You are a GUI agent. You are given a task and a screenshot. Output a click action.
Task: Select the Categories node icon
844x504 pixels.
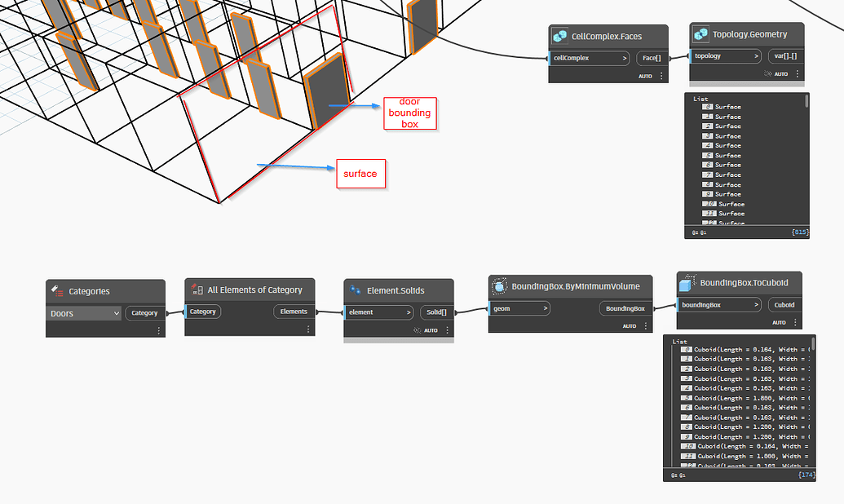click(56, 290)
